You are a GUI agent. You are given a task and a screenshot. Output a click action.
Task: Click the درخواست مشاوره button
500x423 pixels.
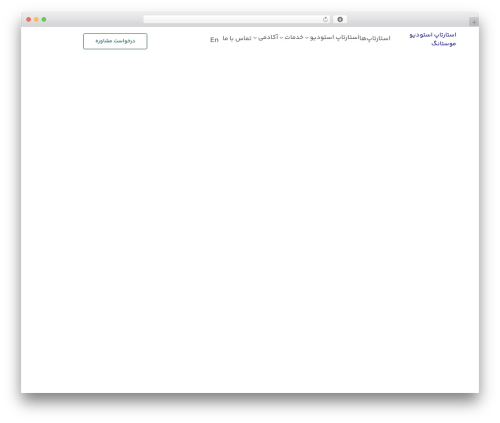coord(115,41)
